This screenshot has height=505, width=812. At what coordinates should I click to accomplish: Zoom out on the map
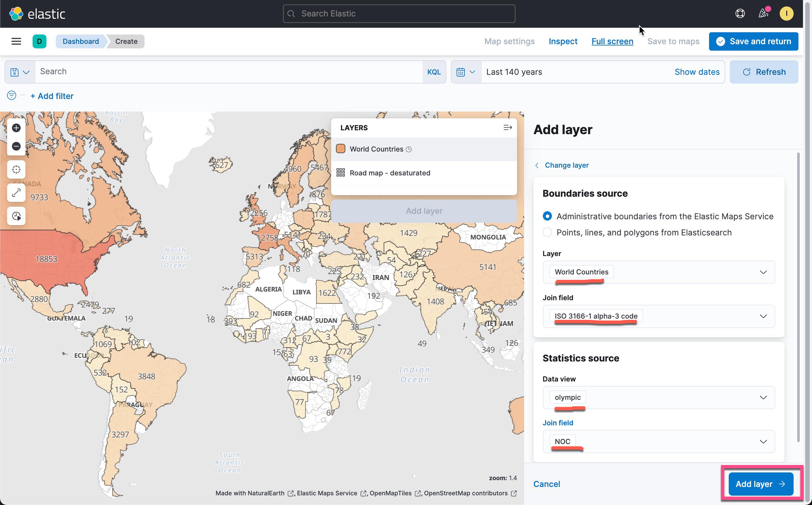[x=16, y=146]
